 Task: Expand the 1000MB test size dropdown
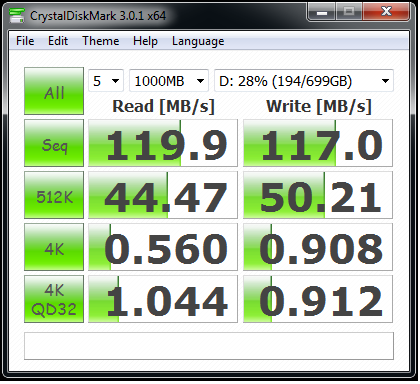169,81
